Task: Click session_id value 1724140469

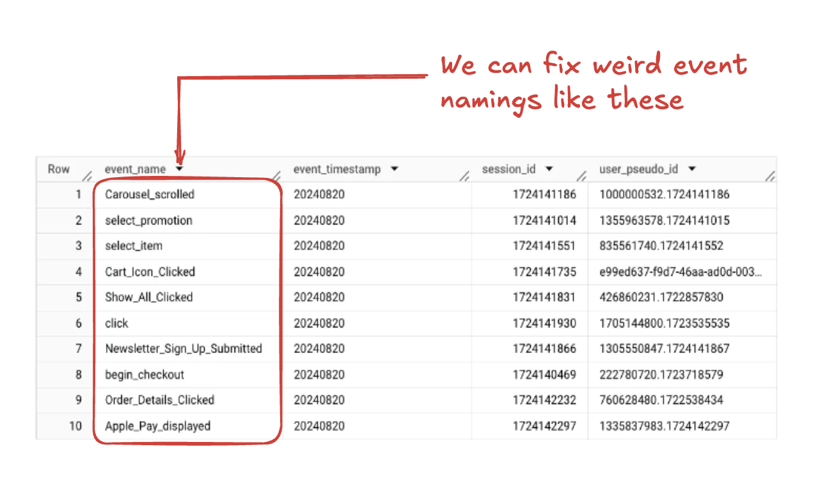Action: click(x=544, y=375)
